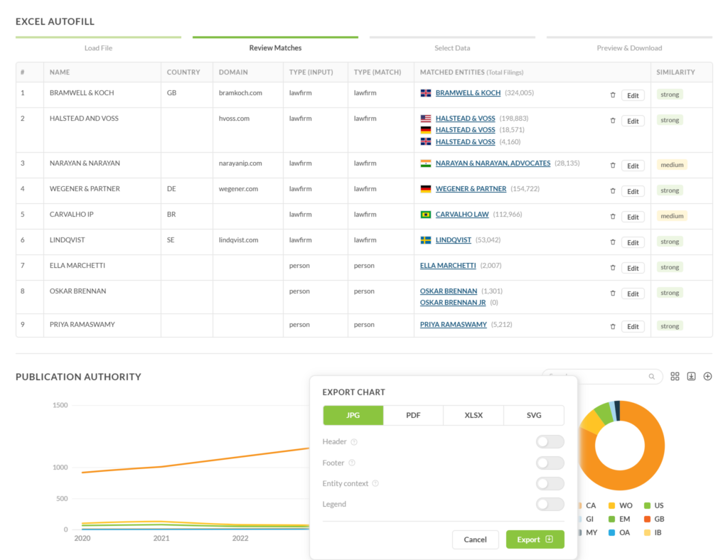Focus the Publication Authority search field

click(x=602, y=376)
